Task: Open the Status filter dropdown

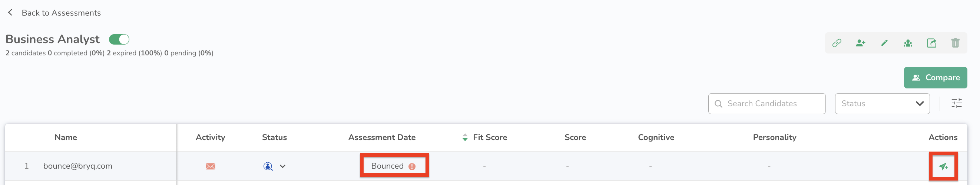Action: tap(882, 104)
